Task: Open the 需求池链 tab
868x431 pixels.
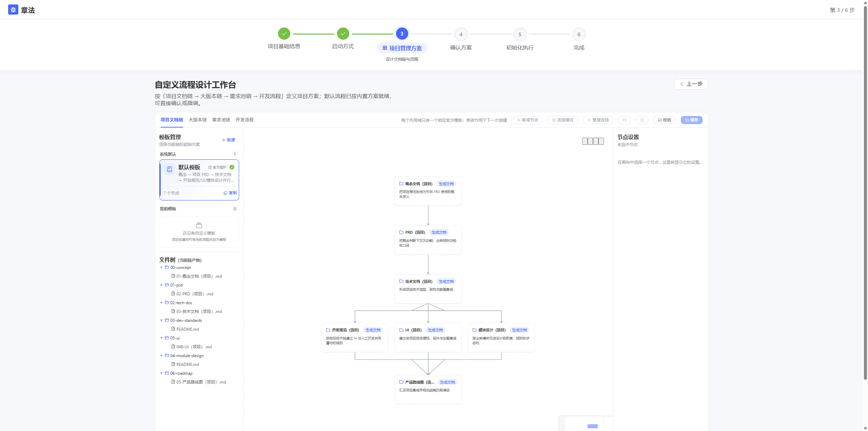Action: 221,120
